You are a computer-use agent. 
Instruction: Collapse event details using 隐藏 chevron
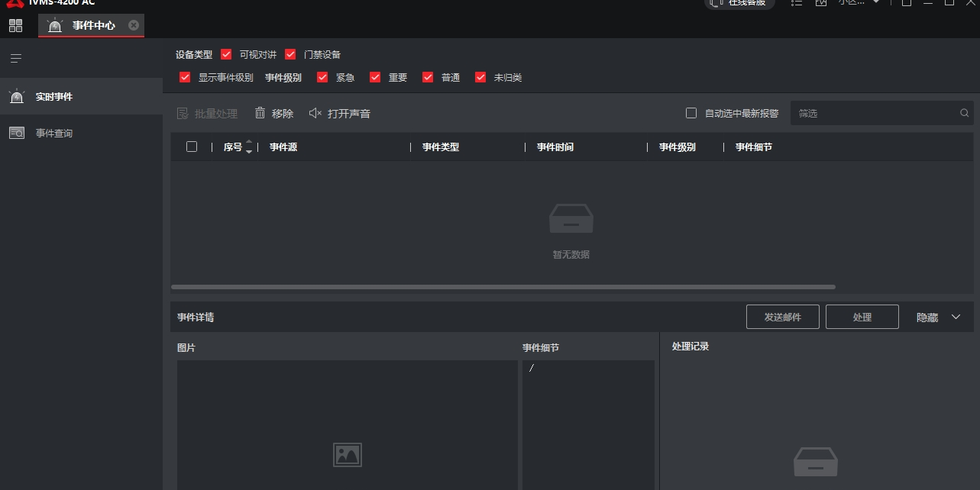tap(956, 317)
